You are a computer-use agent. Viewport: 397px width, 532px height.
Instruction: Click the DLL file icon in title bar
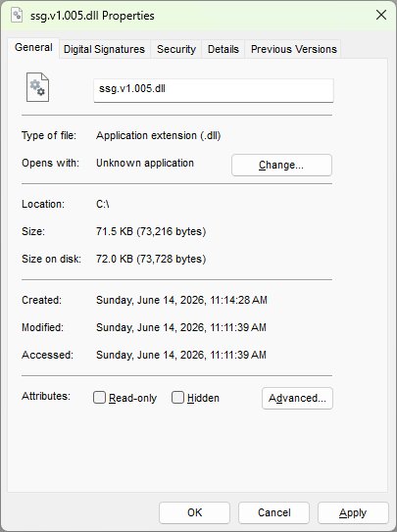click(17, 15)
